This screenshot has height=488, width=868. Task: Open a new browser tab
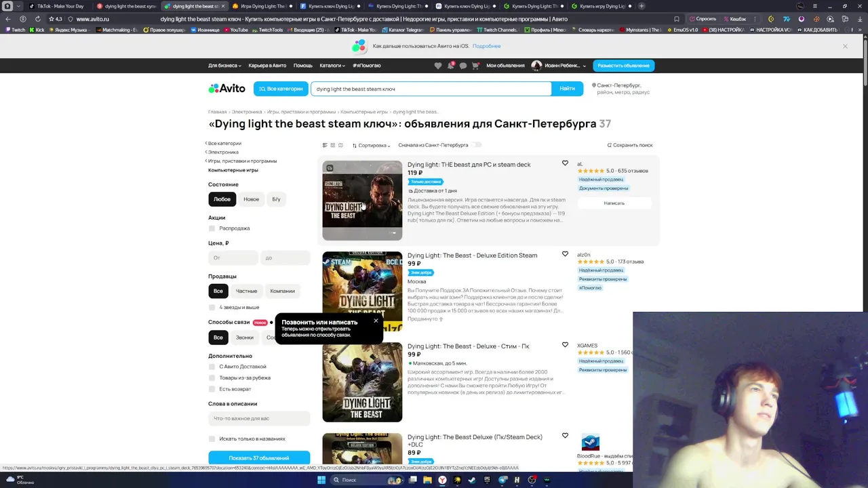point(642,6)
